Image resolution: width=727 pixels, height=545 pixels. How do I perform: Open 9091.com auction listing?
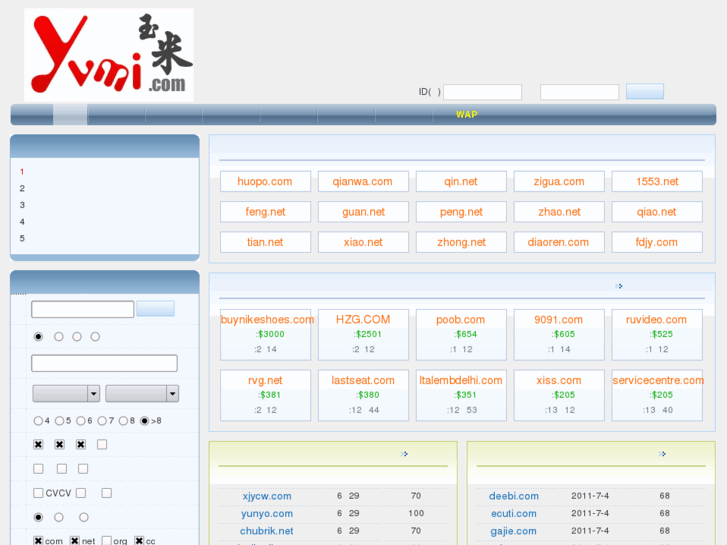[x=558, y=320]
